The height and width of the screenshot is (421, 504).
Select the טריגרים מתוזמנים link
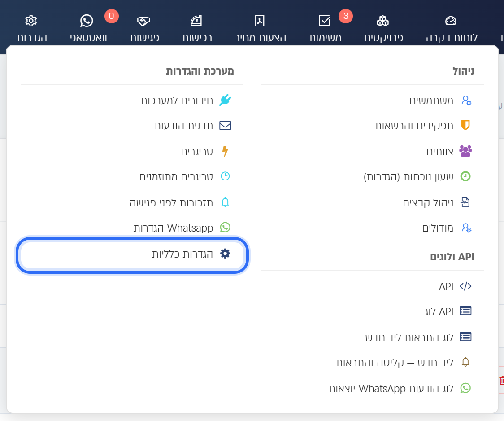click(176, 177)
